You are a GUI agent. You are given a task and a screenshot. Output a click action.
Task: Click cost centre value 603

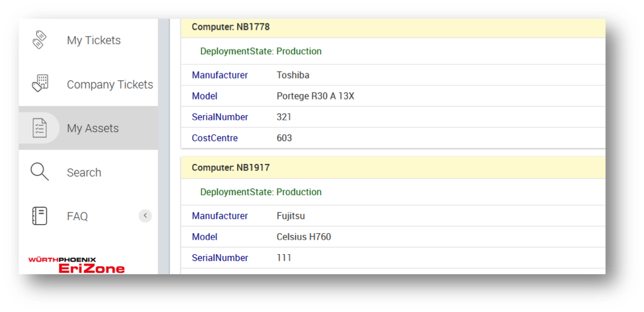click(x=284, y=138)
